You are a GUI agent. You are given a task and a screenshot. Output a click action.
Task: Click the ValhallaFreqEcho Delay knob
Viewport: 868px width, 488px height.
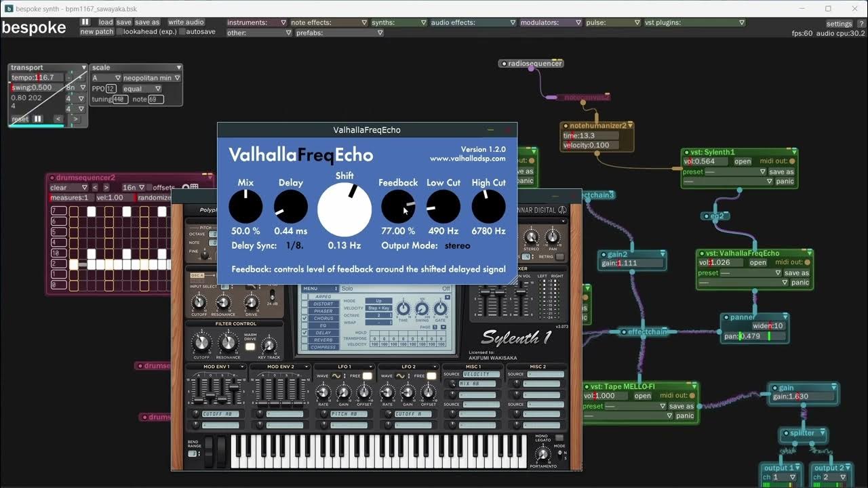point(290,206)
